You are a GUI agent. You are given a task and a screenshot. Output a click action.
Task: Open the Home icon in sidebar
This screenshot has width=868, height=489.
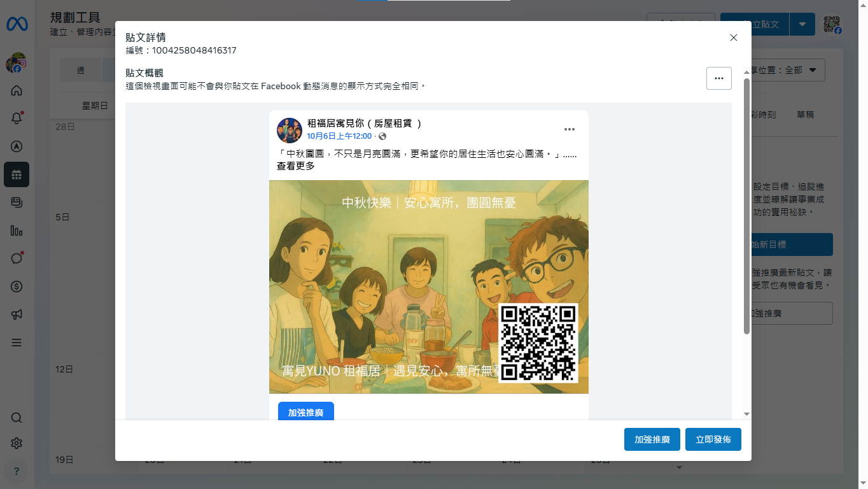(x=17, y=90)
